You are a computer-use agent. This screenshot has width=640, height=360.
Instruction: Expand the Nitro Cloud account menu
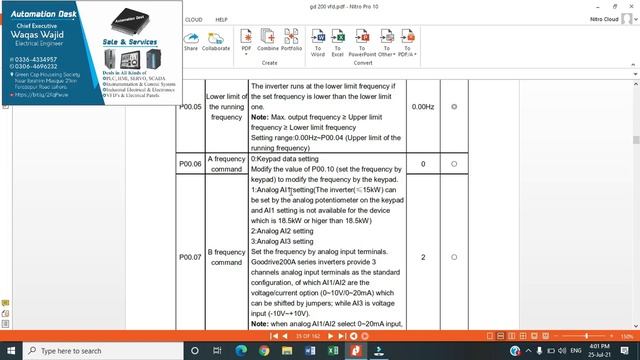[x=636, y=19]
